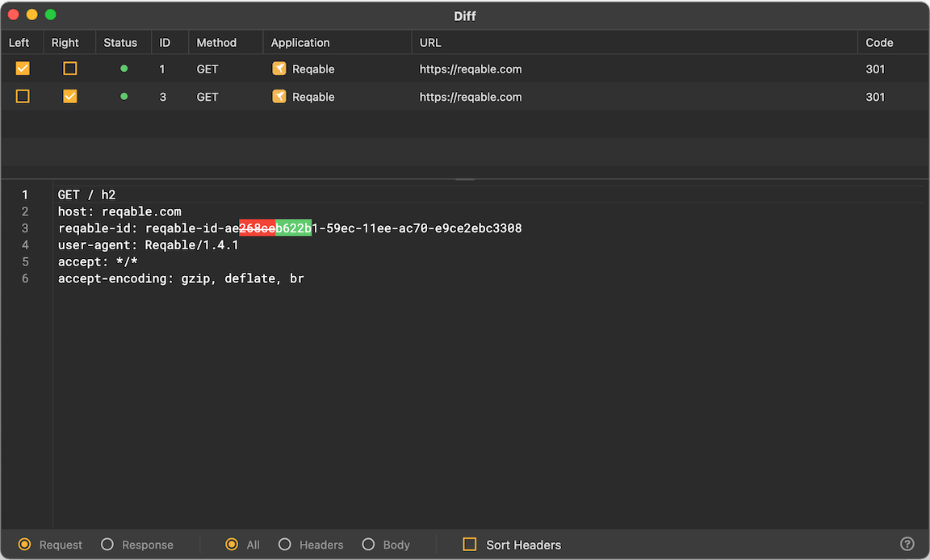Click line number 6 in the gutter
The image size is (930, 560).
[x=25, y=278]
